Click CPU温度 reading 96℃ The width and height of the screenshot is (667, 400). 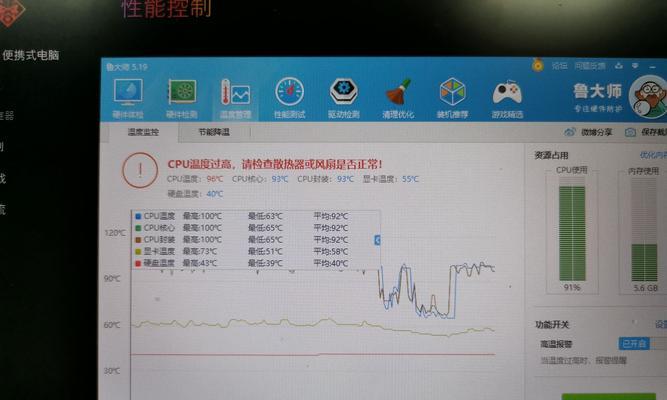pyautogui.click(x=215, y=179)
